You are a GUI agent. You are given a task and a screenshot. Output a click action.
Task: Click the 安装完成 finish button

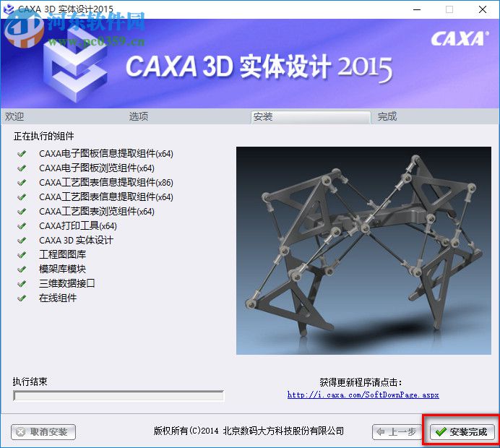(x=462, y=432)
